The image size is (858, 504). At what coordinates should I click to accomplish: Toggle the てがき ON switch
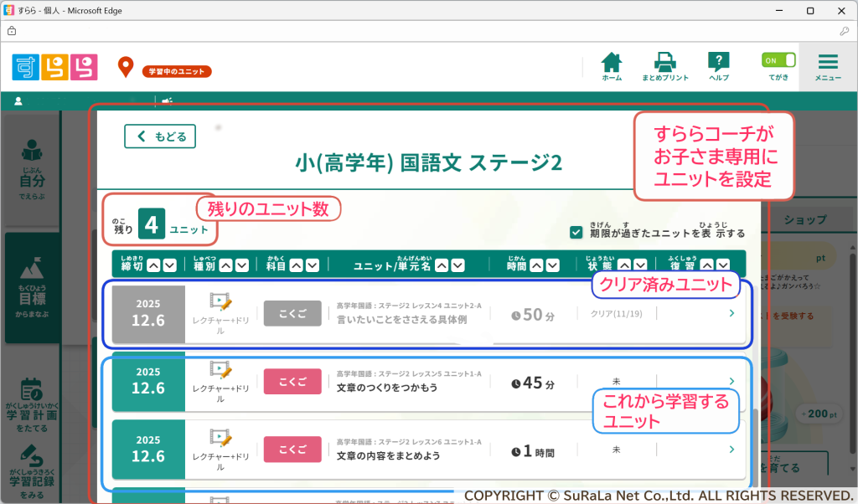tap(778, 60)
